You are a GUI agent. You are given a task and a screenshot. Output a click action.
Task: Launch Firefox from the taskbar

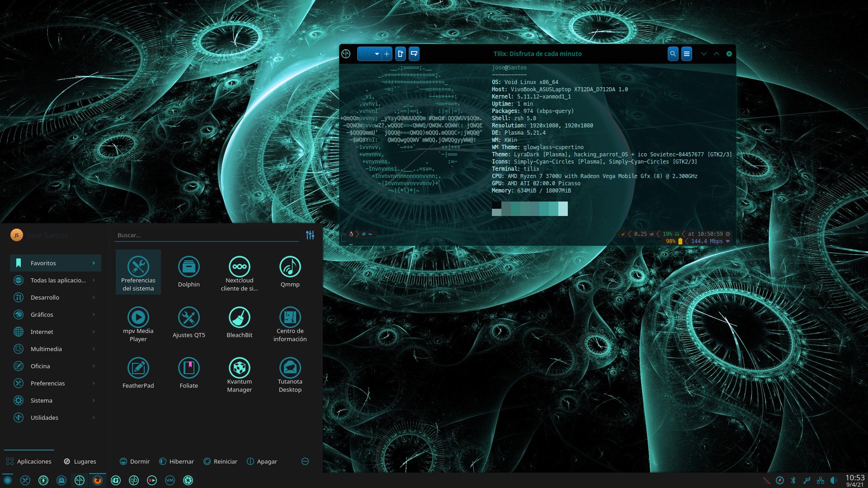98,480
